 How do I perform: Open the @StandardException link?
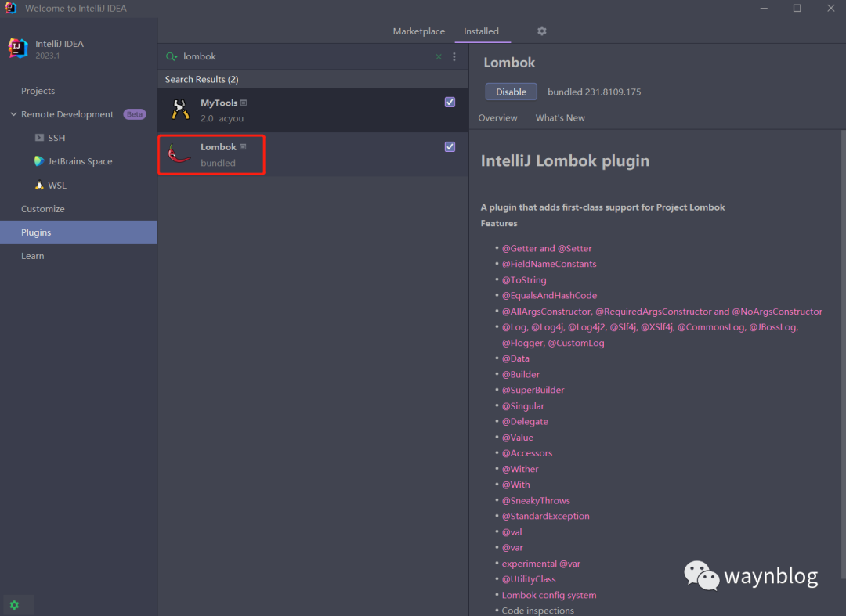click(545, 517)
